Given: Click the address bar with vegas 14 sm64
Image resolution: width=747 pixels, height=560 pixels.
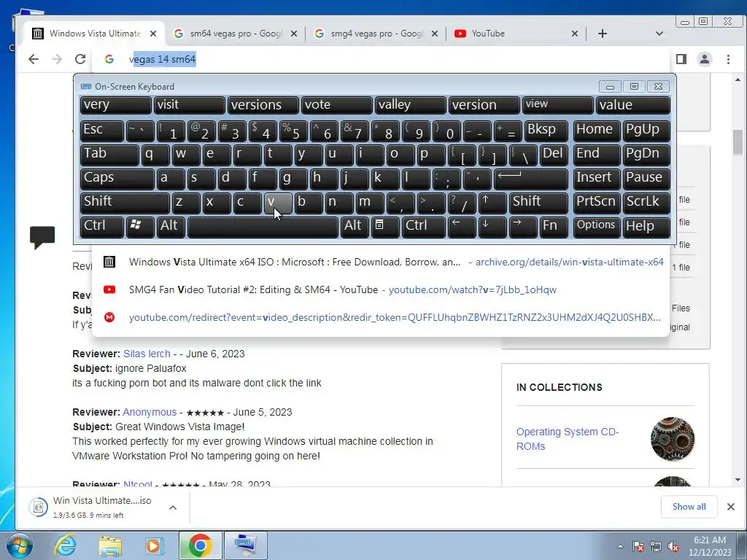Looking at the screenshot, I should coord(381,59).
